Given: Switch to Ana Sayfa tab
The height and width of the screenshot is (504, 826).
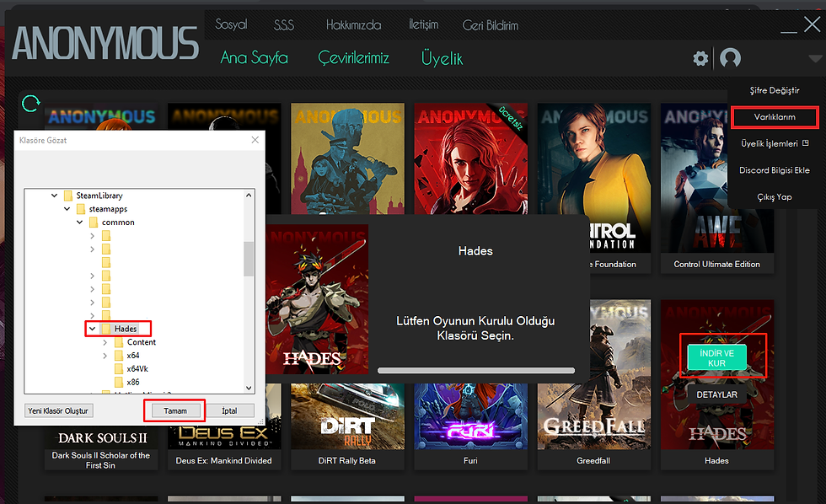Looking at the screenshot, I should (254, 57).
